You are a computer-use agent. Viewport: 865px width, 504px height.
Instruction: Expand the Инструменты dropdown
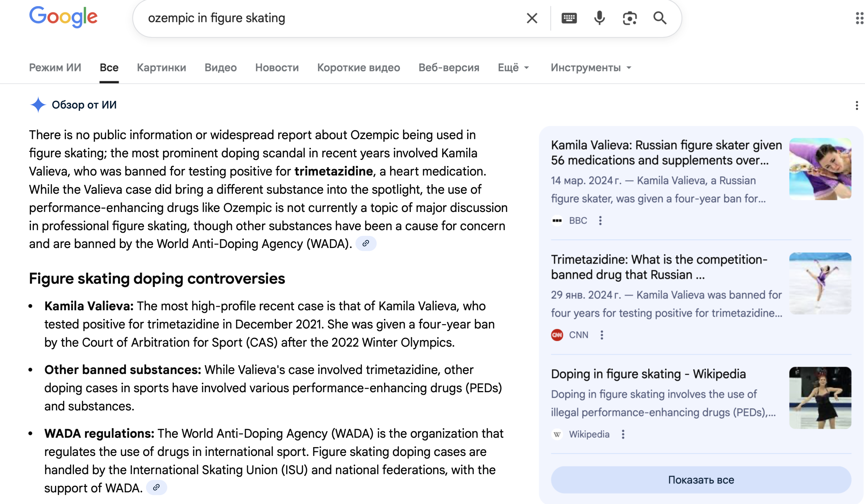point(591,68)
